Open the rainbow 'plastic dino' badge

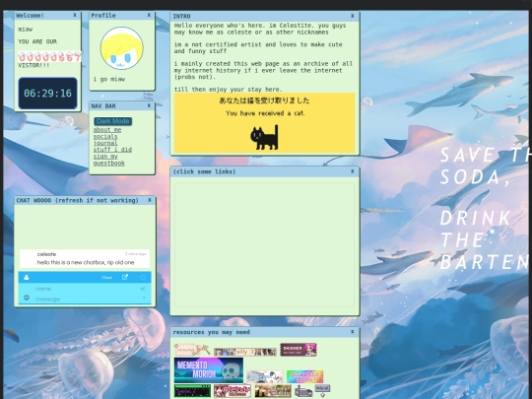pyautogui.click(x=304, y=376)
